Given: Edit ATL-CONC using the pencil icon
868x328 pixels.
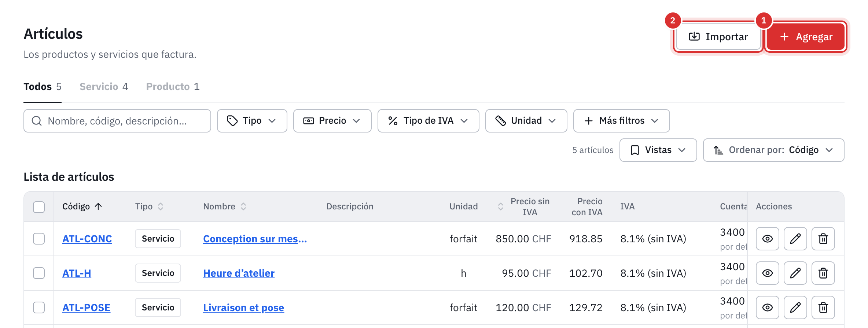Looking at the screenshot, I should [x=795, y=239].
